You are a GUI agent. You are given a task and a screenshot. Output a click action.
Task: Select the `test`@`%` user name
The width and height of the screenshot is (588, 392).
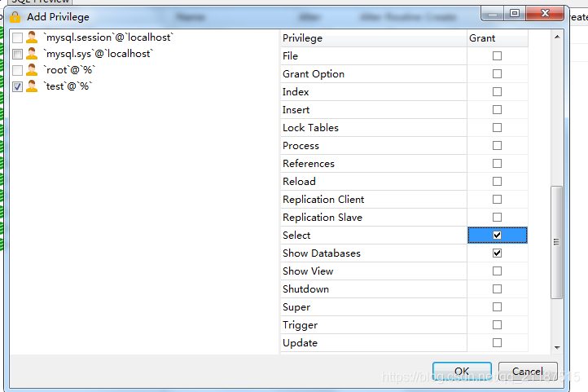pyautogui.click(x=68, y=86)
